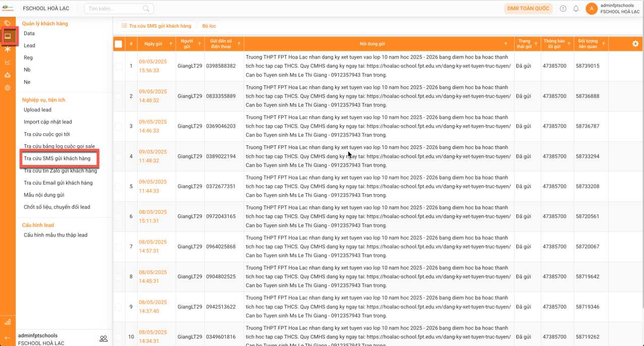Open table column settings gear
This screenshot has width=644, height=346.
click(635, 44)
